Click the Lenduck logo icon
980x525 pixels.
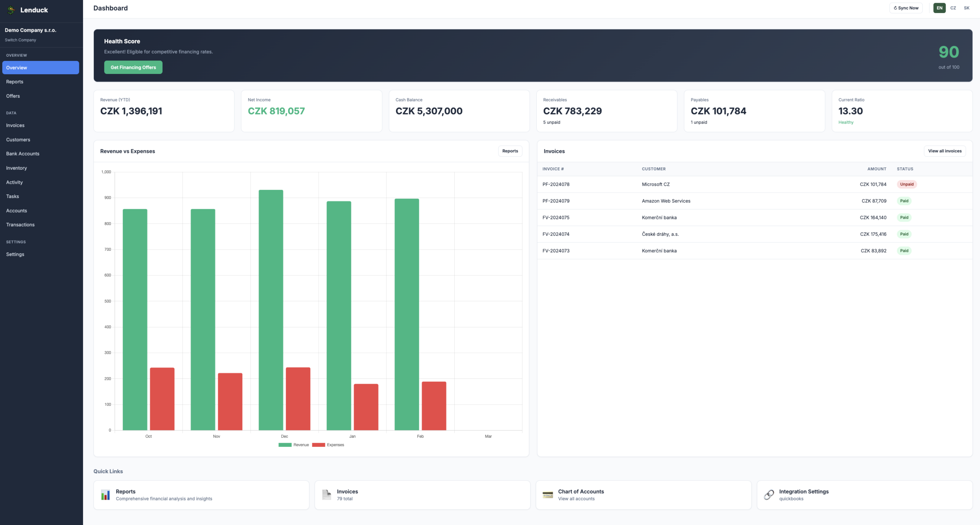point(11,10)
